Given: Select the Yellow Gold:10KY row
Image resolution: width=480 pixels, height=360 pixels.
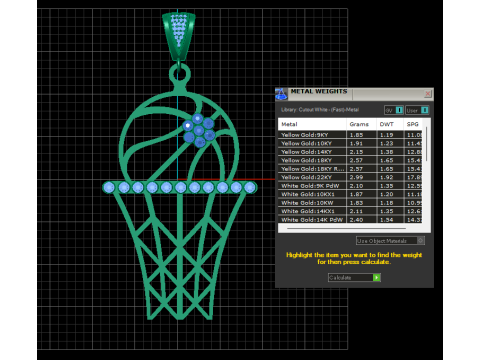Looking at the screenshot, I should (350, 143).
